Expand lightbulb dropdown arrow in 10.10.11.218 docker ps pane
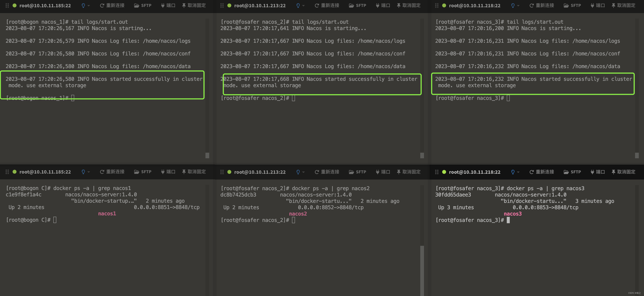Image resolution: width=644 pixels, height=296 pixels. click(518, 172)
